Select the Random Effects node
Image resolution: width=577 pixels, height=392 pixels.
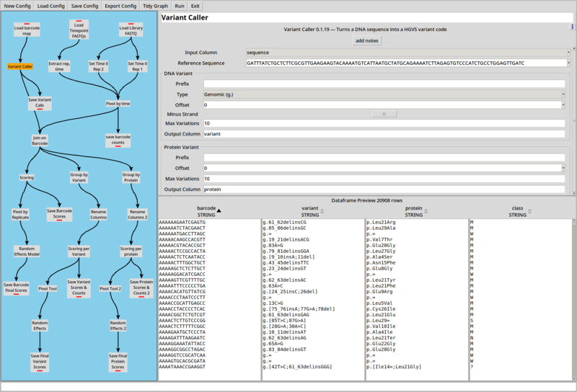point(40,326)
